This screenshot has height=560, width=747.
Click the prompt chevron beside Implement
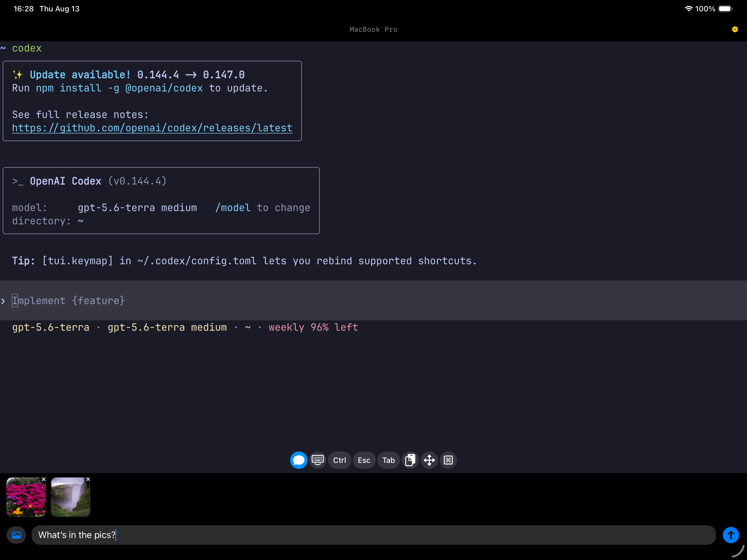click(3, 301)
